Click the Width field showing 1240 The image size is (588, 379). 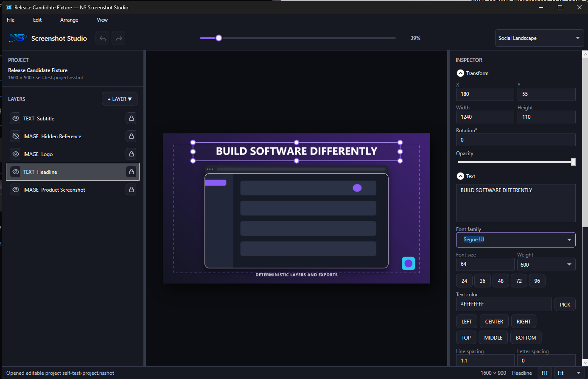(485, 117)
